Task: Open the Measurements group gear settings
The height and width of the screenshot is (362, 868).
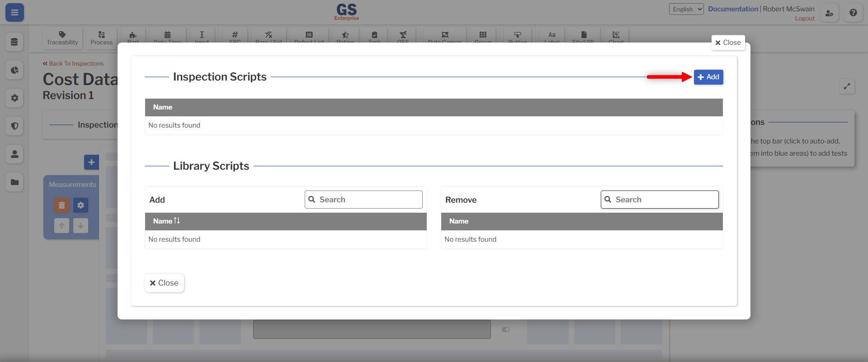Action: coord(80,205)
